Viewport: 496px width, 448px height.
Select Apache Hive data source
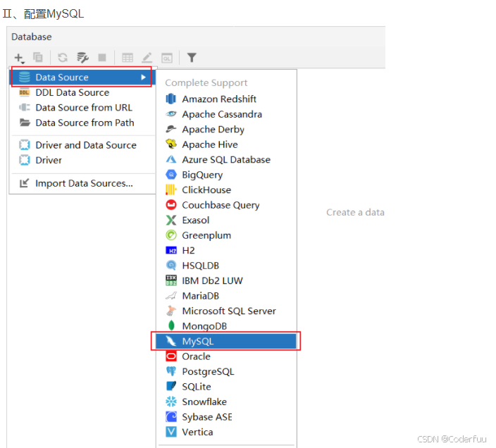226,144
